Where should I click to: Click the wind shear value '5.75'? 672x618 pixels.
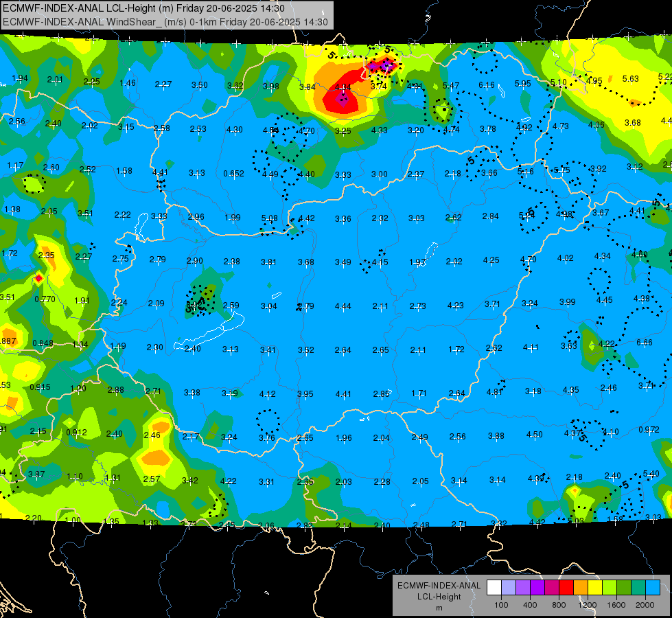[562, 170]
